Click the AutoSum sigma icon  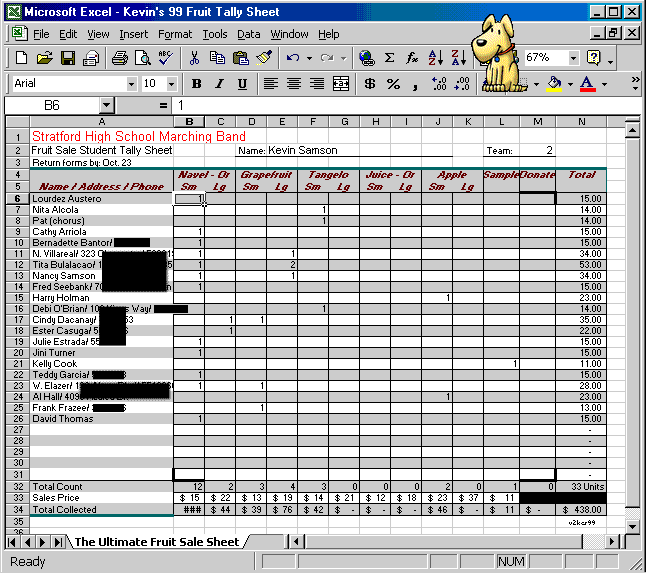point(389,59)
